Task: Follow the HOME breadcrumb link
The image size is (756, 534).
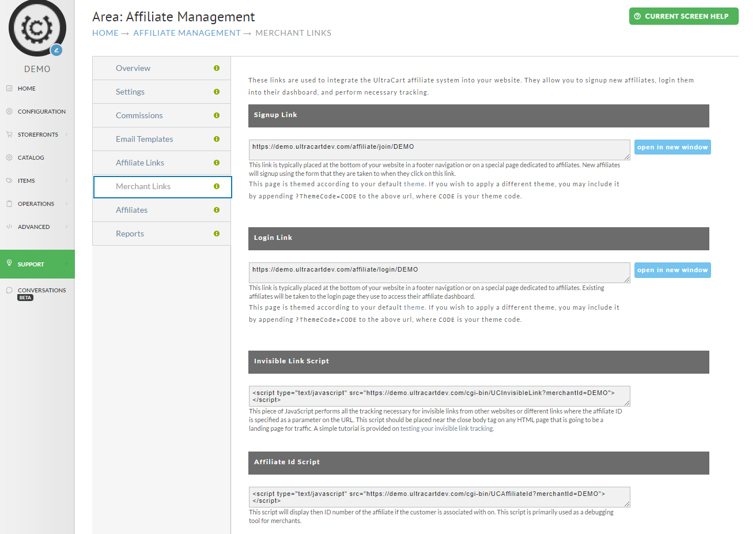Action: click(x=105, y=33)
